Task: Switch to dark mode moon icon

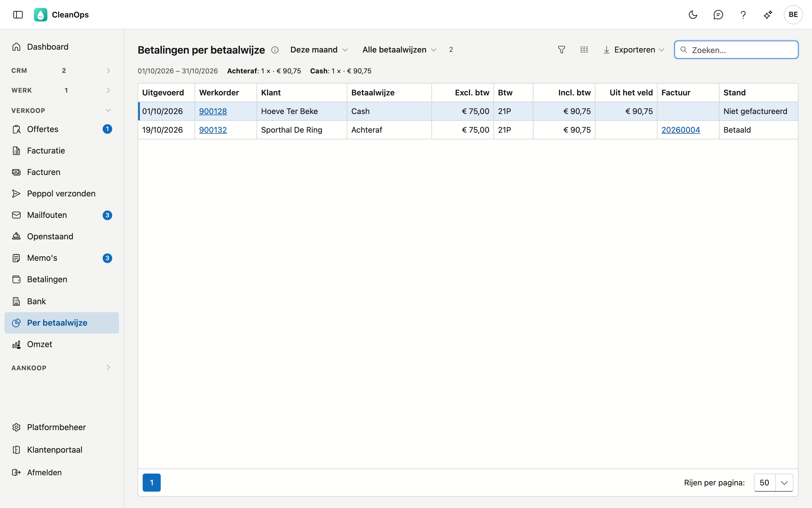Action: [x=693, y=14]
